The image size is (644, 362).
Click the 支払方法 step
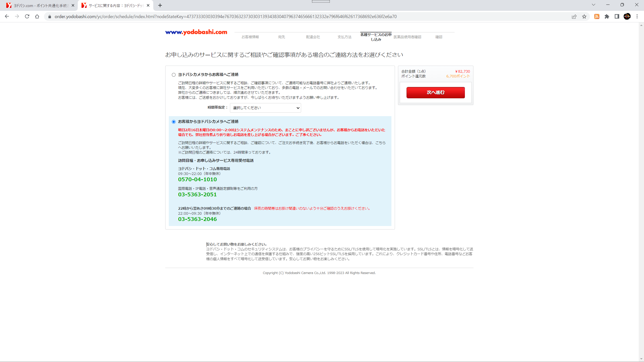(x=344, y=37)
